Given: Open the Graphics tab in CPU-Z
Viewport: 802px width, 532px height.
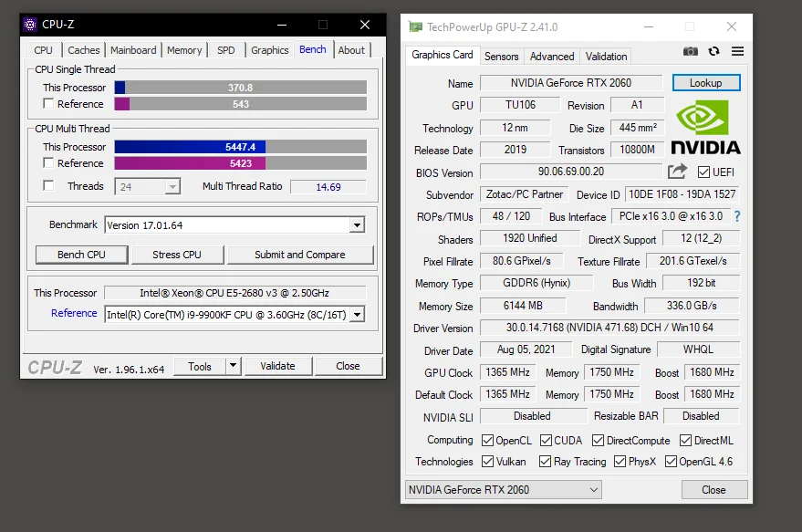Looking at the screenshot, I should (x=270, y=50).
